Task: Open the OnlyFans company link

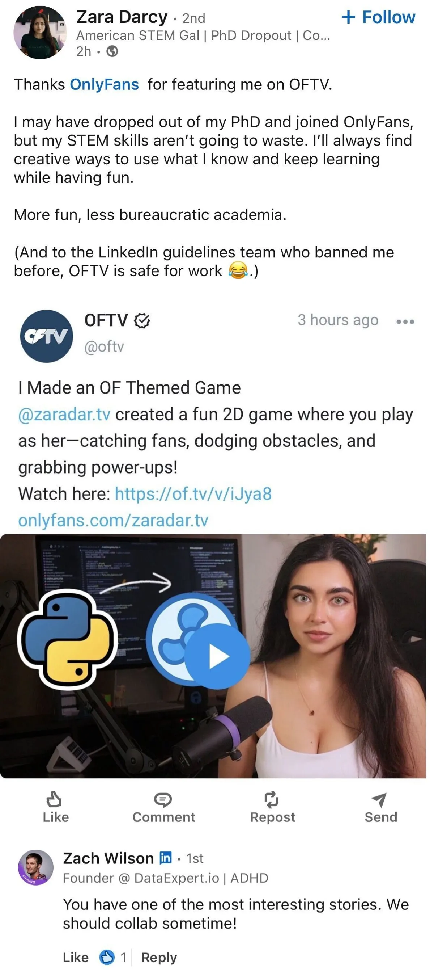Action: (104, 84)
